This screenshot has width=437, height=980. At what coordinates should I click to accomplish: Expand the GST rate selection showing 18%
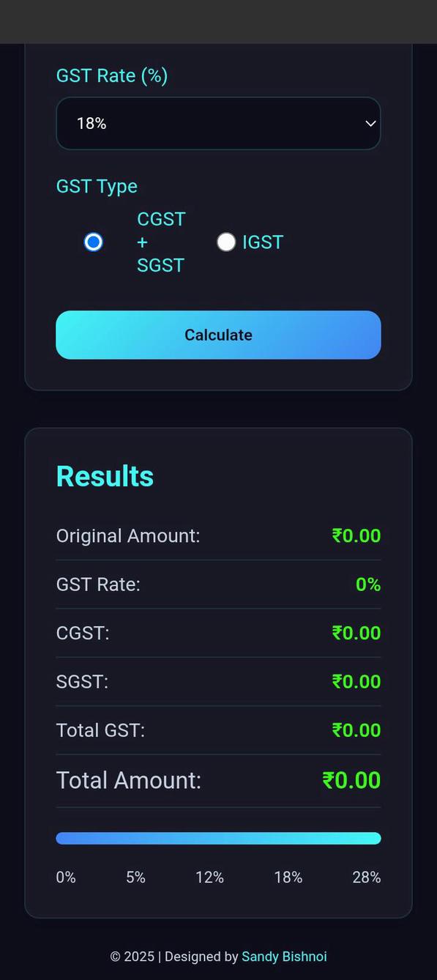(x=218, y=123)
